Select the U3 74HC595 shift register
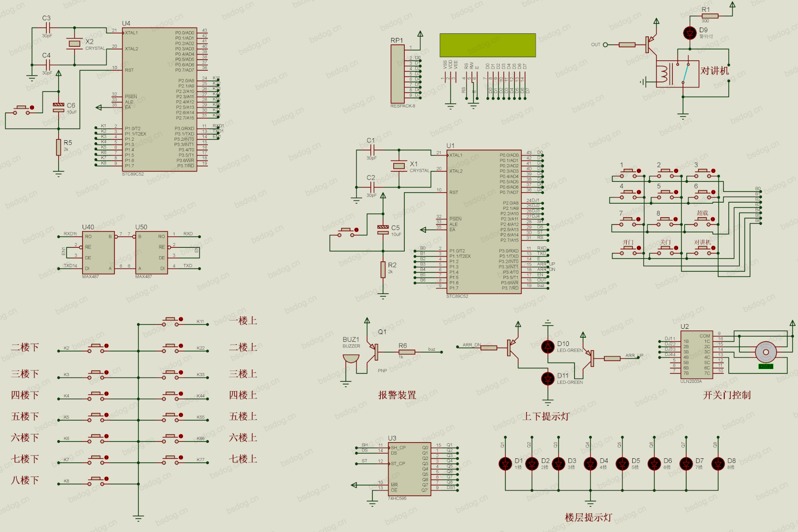Screen dimensions: 798x532 pyautogui.click(x=409, y=469)
